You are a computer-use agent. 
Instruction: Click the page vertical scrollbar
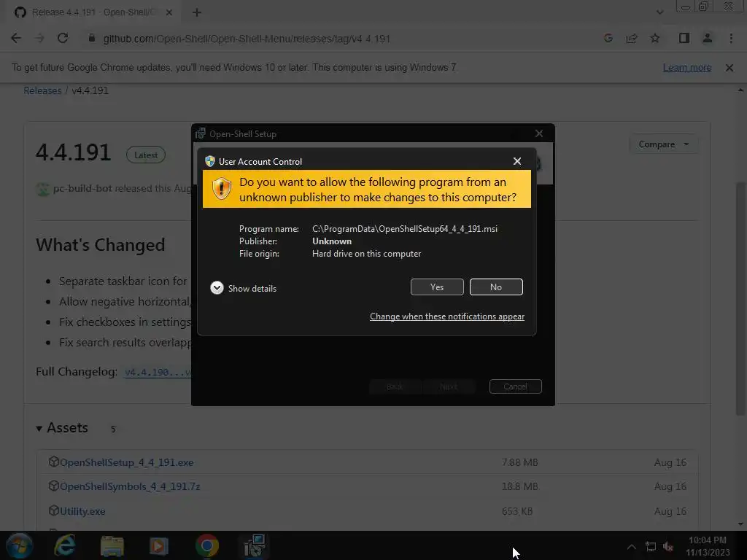(x=740, y=298)
